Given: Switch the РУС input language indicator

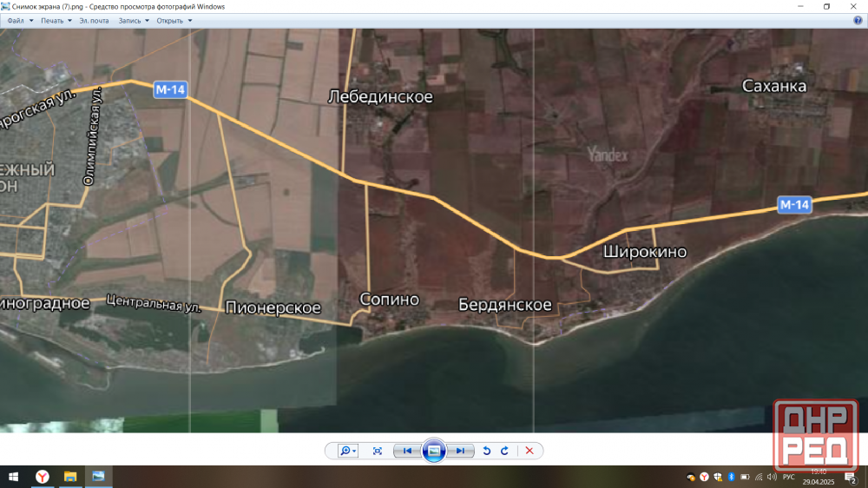Looking at the screenshot, I should [788, 477].
